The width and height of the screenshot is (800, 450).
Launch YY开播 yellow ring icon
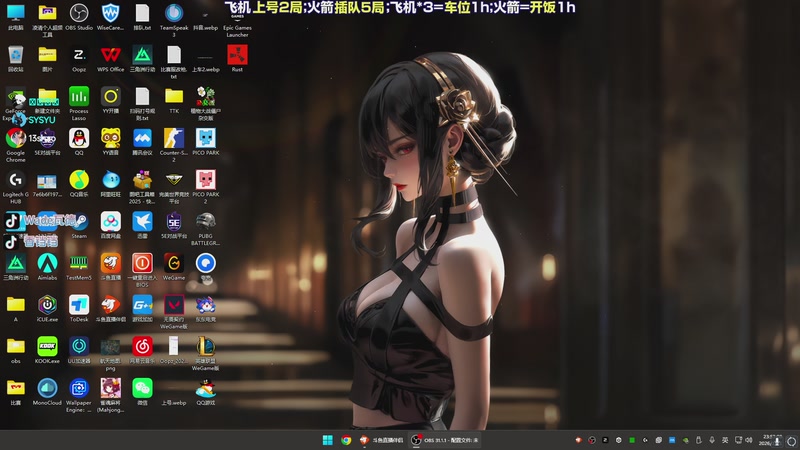tap(110, 97)
